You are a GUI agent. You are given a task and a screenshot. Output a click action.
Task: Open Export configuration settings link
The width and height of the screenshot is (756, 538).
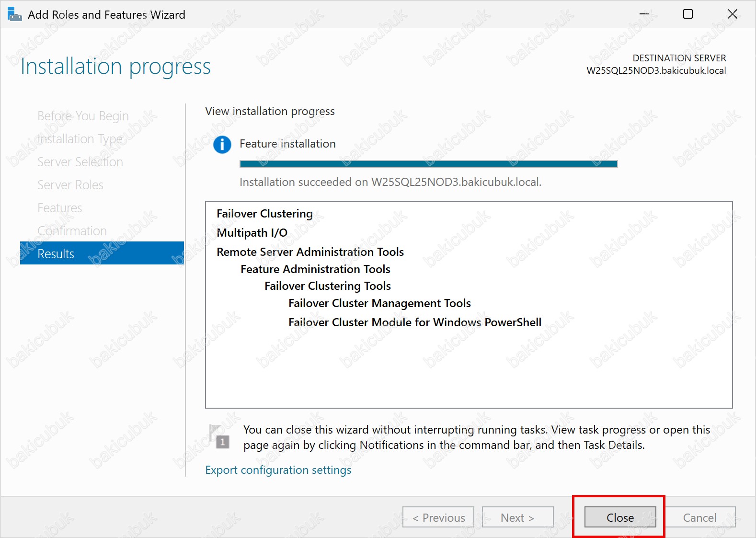(278, 470)
